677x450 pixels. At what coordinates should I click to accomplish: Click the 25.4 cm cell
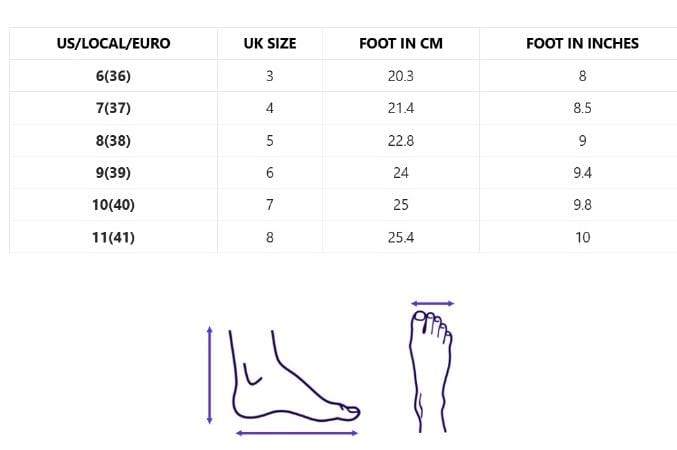click(401, 237)
